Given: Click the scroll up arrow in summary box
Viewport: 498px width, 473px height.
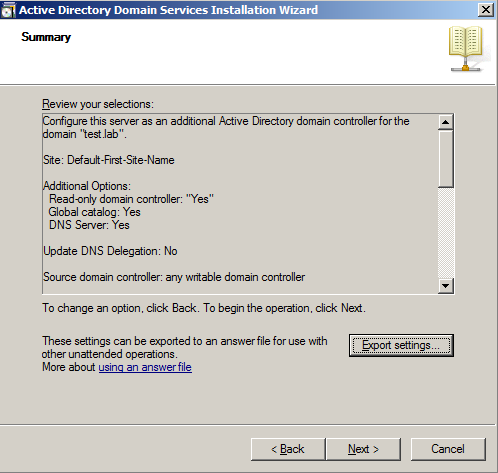Looking at the screenshot, I should [x=446, y=122].
